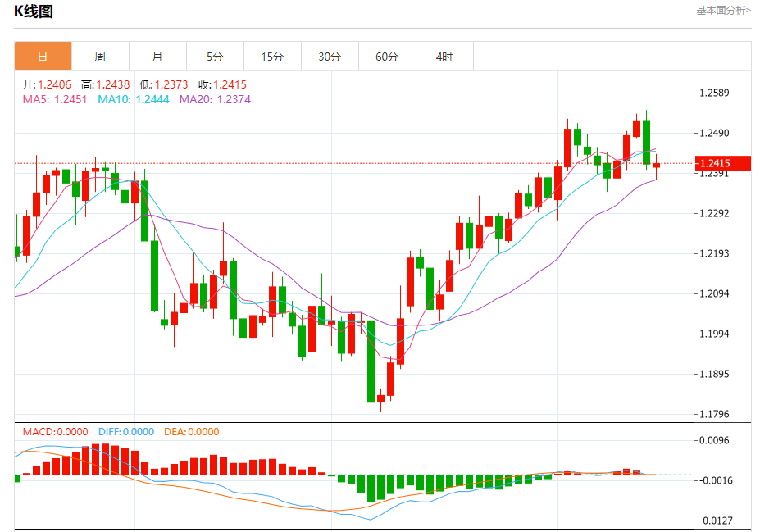Switch to the 月 monthly tab
This screenshot has height=532, width=760.
157,57
